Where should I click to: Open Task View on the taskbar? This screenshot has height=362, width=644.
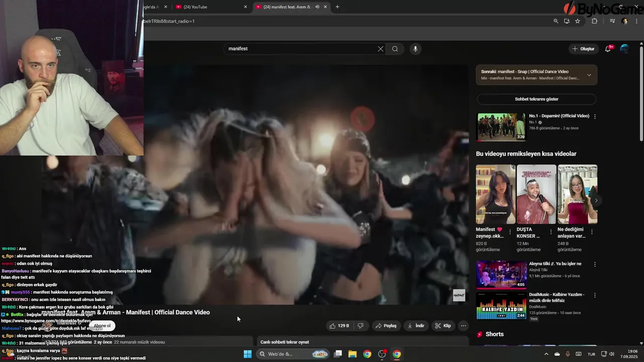coord(338,354)
